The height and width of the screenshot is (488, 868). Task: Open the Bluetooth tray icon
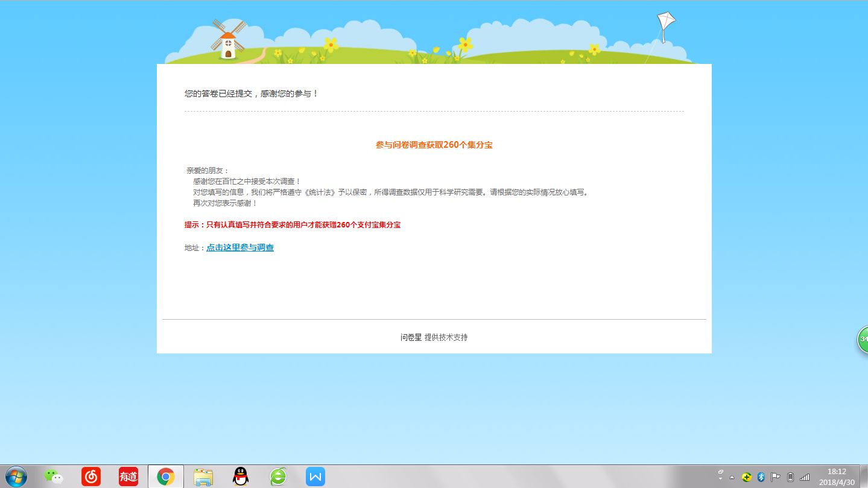pos(761,477)
